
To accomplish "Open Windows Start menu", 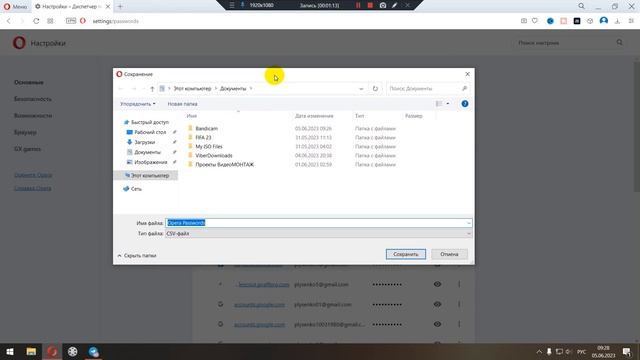I will pyautogui.click(x=10, y=351).
